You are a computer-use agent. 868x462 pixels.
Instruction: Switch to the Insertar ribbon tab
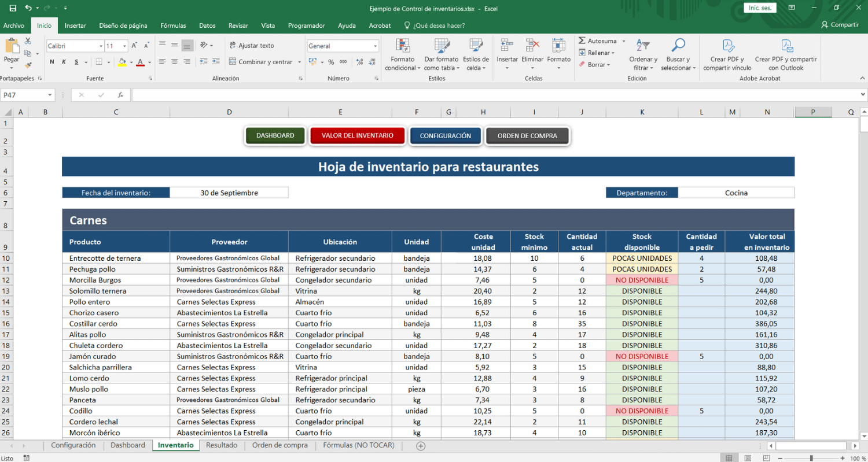click(75, 25)
